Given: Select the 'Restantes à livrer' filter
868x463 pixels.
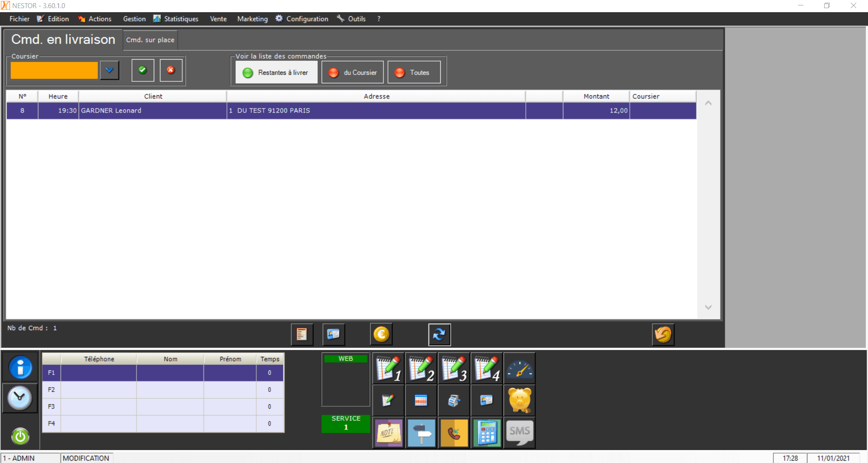Looking at the screenshot, I should [276, 72].
